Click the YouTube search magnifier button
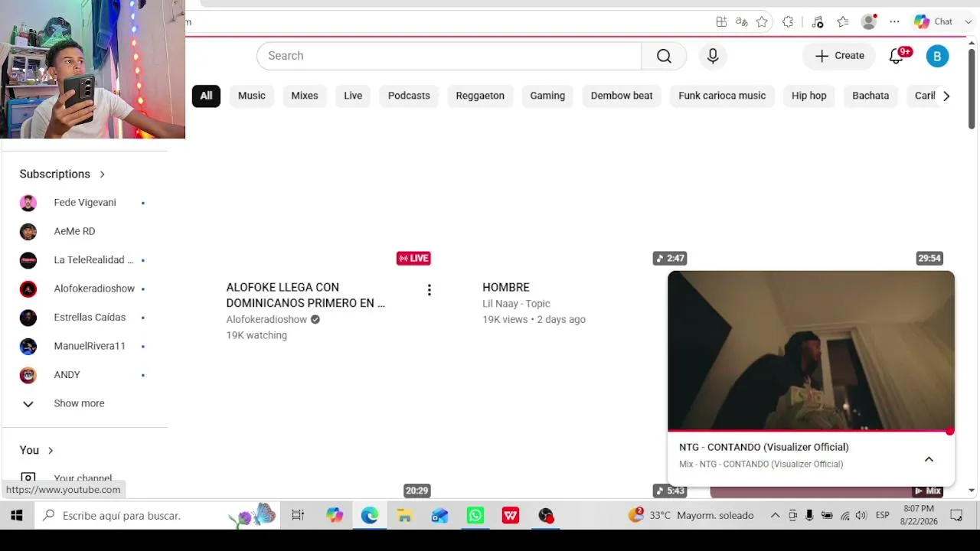 [x=664, y=56]
